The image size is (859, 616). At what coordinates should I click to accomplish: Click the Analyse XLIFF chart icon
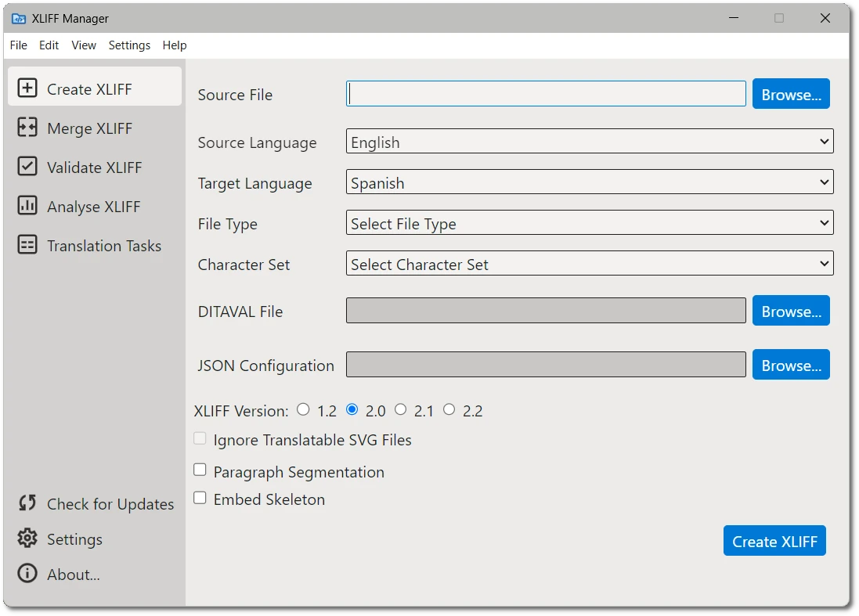27,205
